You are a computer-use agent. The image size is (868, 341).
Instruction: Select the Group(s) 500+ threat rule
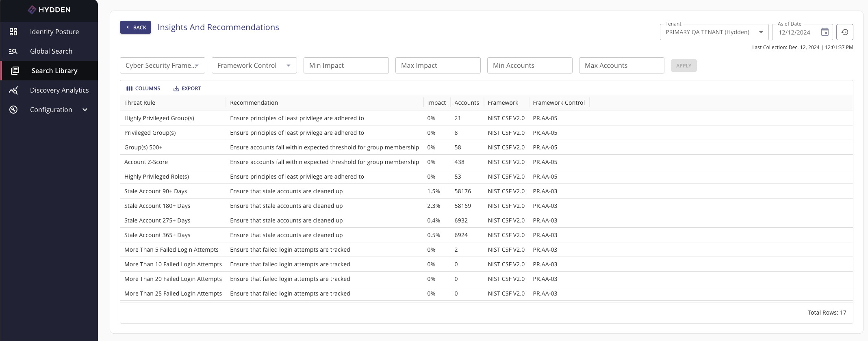click(x=143, y=147)
